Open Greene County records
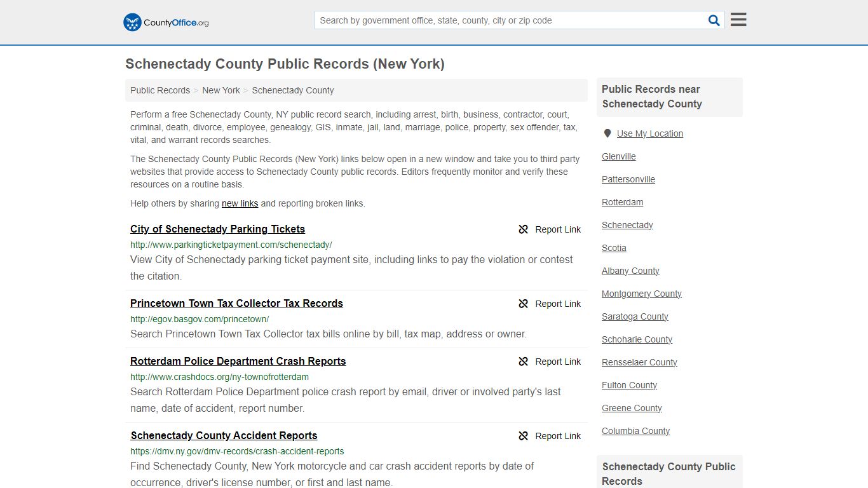The height and width of the screenshot is (488, 868). [x=632, y=408]
